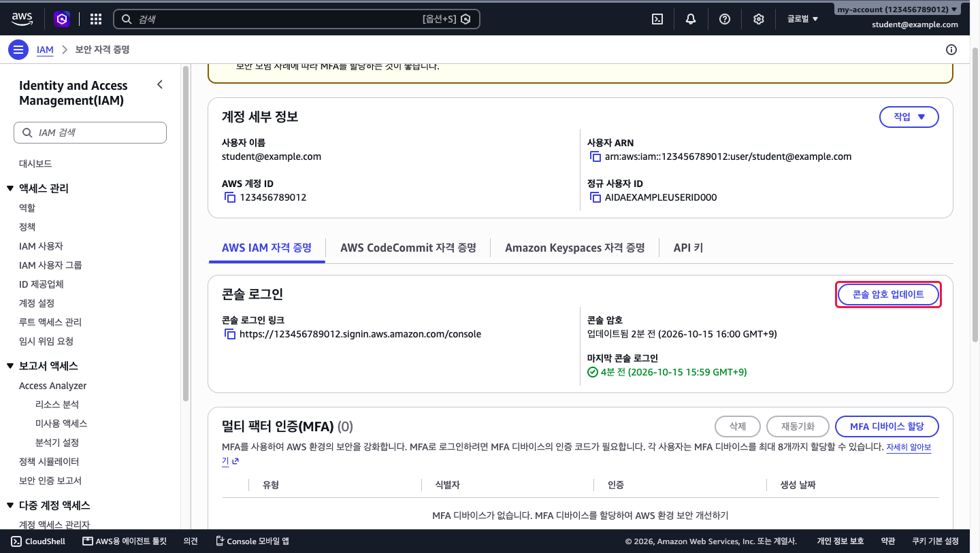
Task: Open 역할 in the sidebar
Action: click(27, 208)
